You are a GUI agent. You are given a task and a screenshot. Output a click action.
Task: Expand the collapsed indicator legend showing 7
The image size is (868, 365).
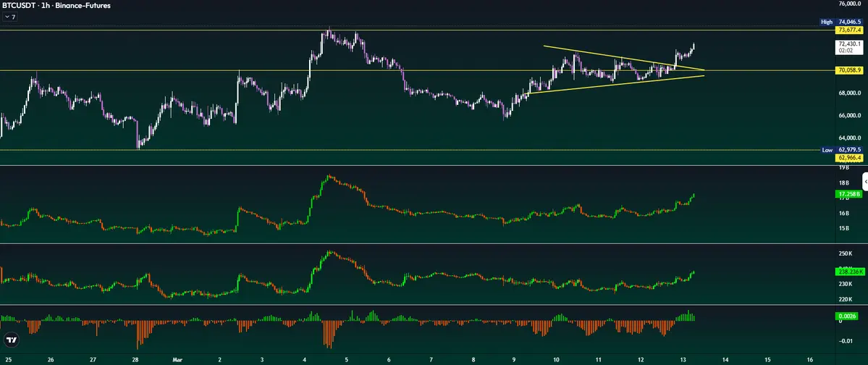coord(10,17)
